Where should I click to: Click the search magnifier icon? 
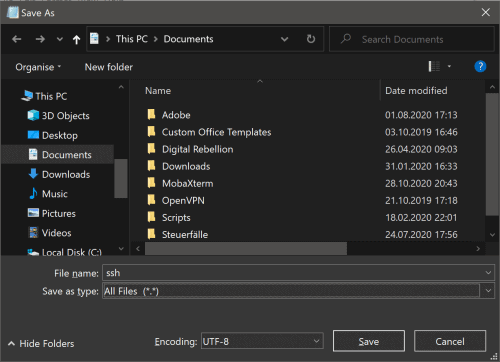346,39
